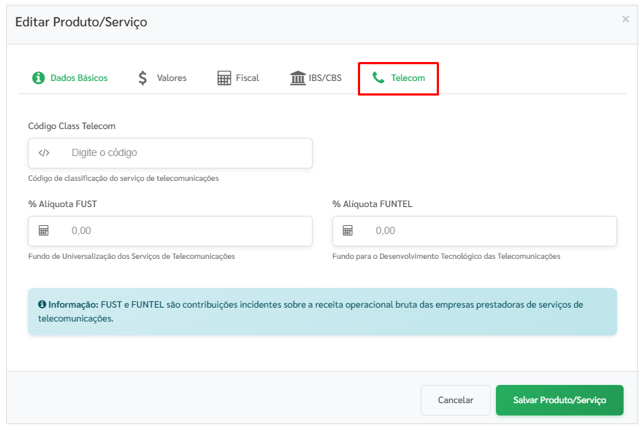The width and height of the screenshot is (643, 430).
Task: Click the code brackets icon in Código field
Action: click(44, 153)
